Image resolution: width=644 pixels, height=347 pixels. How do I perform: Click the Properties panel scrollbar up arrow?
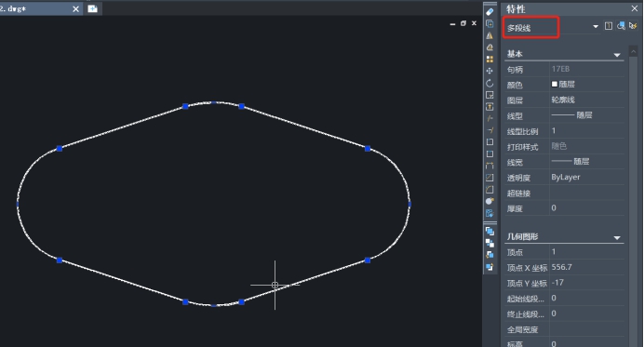(x=633, y=51)
